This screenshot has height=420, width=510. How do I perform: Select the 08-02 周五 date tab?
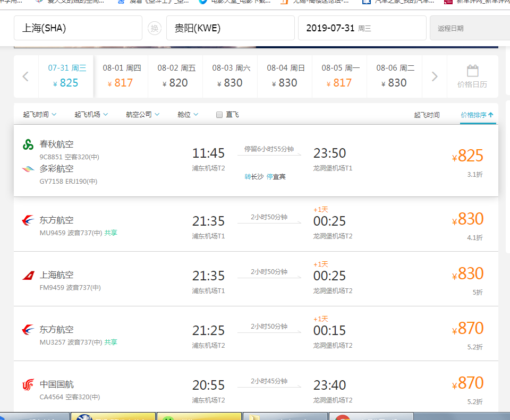pos(175,76)
